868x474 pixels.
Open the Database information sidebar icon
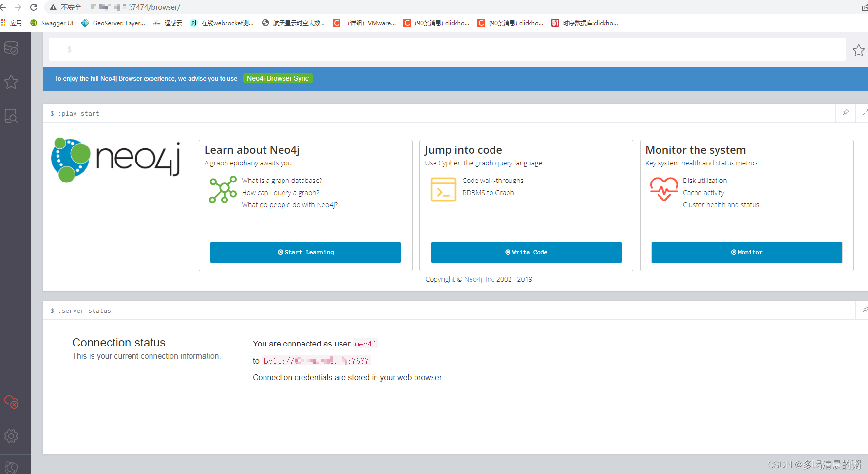[x=11, y=48]
